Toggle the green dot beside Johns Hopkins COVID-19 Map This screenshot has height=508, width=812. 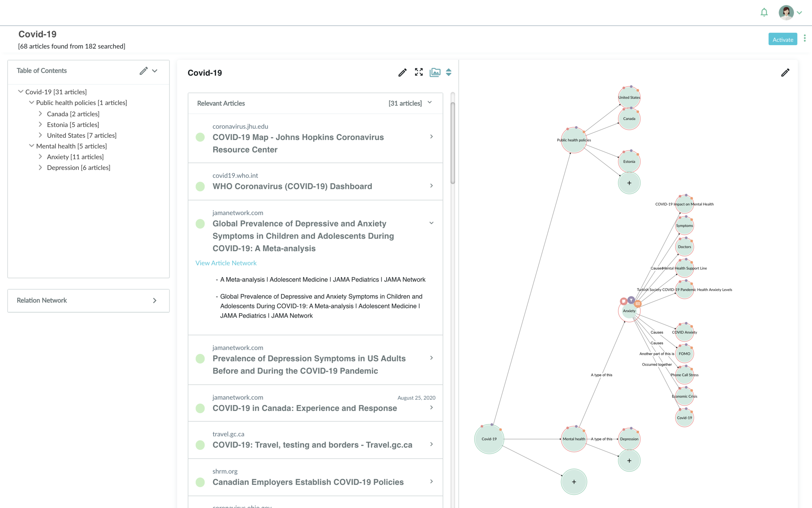200,137
